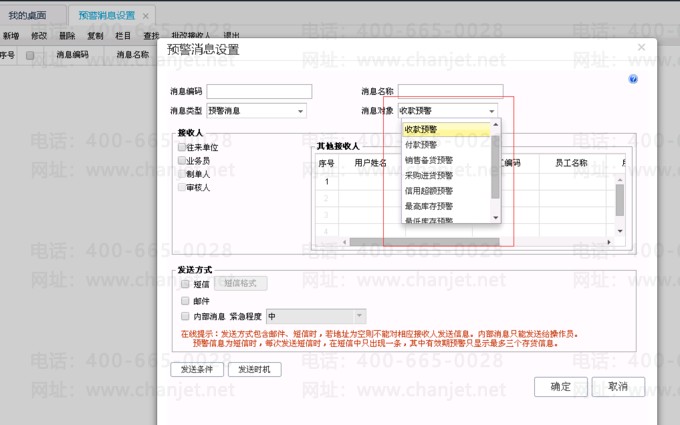The width and height of the screenshot is (680, 425).
Task: Enable the 短信 send method checkbox
Action: point(185,284)
